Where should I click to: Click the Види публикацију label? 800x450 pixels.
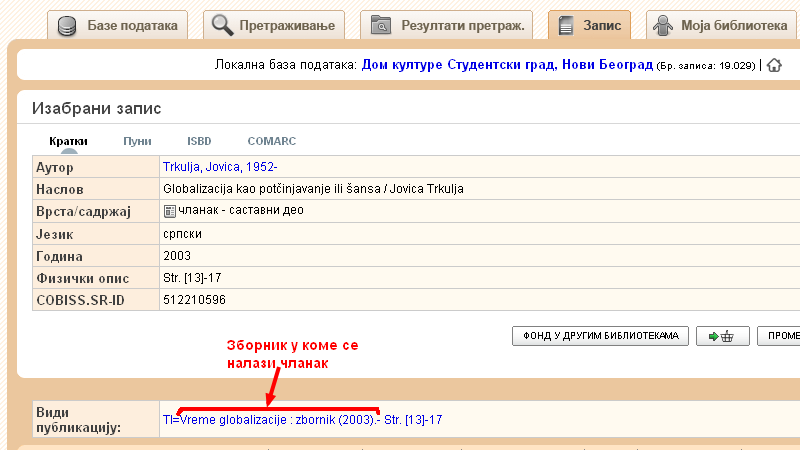(x=79, y=420)
